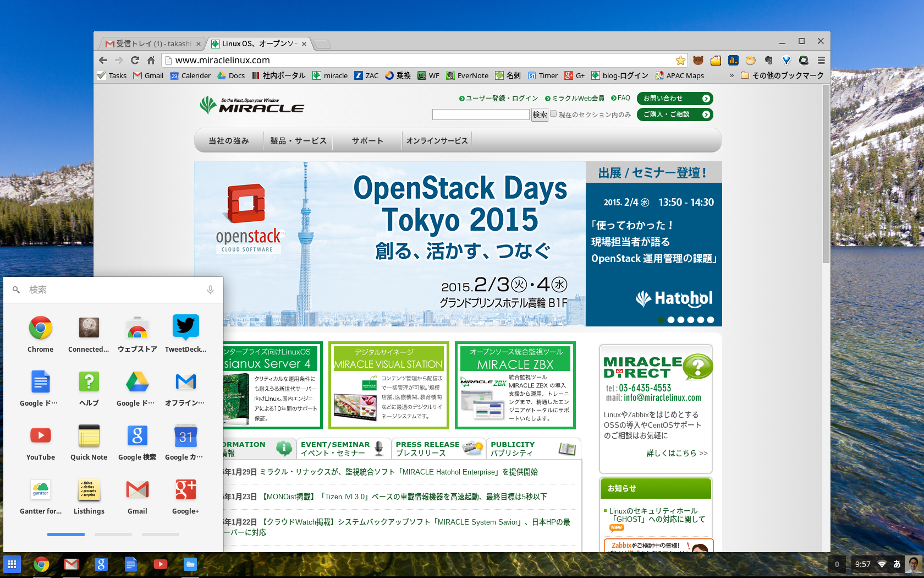Image resolution: width=924 pixels, height=578 pixels.
Task: Open the サポート menu
Action: (x=367, y=141)
